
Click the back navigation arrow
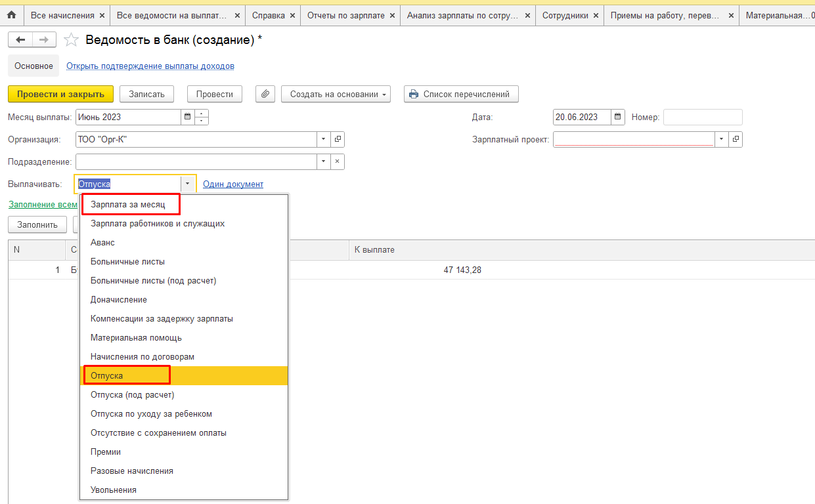[20, 40]
